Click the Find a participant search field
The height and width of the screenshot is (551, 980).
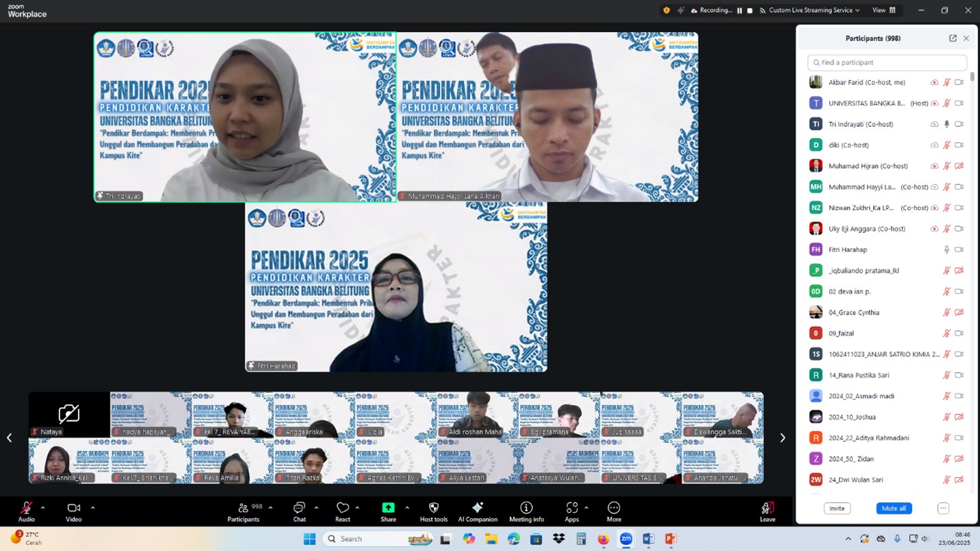pos(887,62)
